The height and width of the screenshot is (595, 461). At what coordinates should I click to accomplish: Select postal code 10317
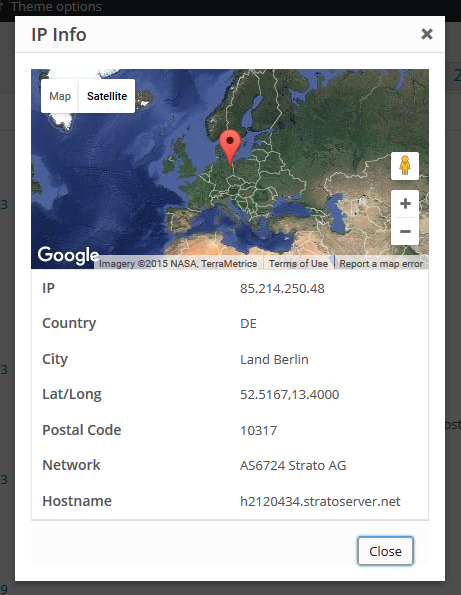(x=258, y=430)
